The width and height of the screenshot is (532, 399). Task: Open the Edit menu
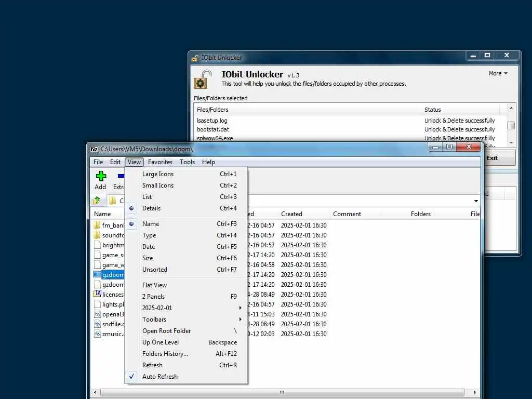[115, 162]
